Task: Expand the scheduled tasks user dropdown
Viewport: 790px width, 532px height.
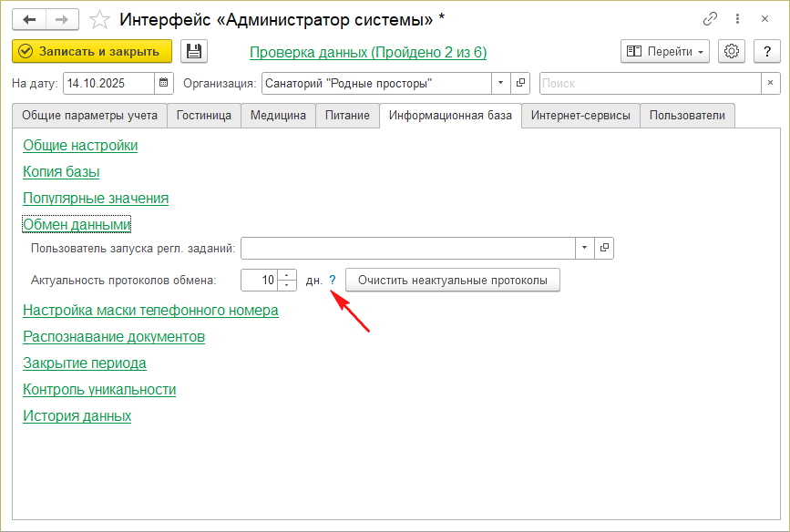Action: pyautogui.click(x=584, y=248)
